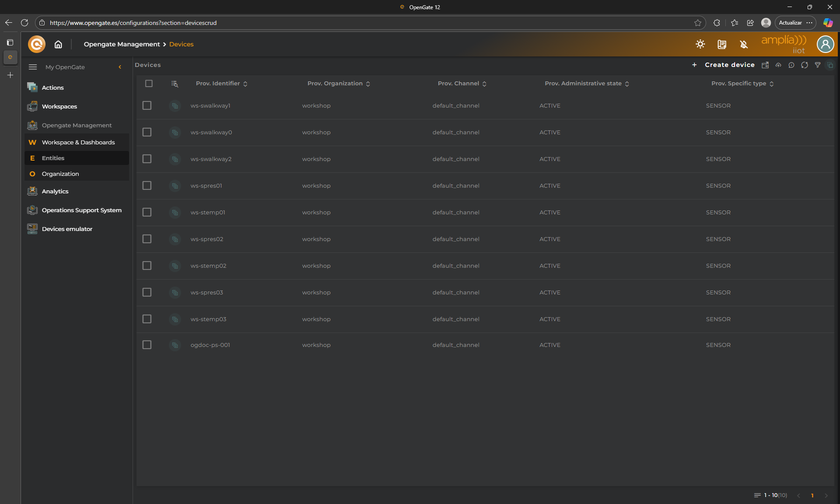Toggle the light theme sun icon
The height and width of the screenshot is (504, 840).
(700, 44)
